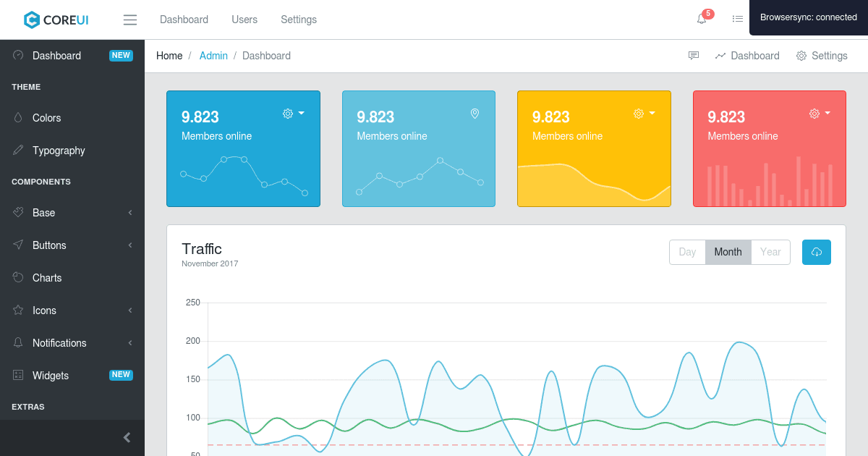Open the dropdown caret on the yellow card
Image resolution: width=868 pixels, height=456 pixels.
pyautogui.click(x=652, y=114)
